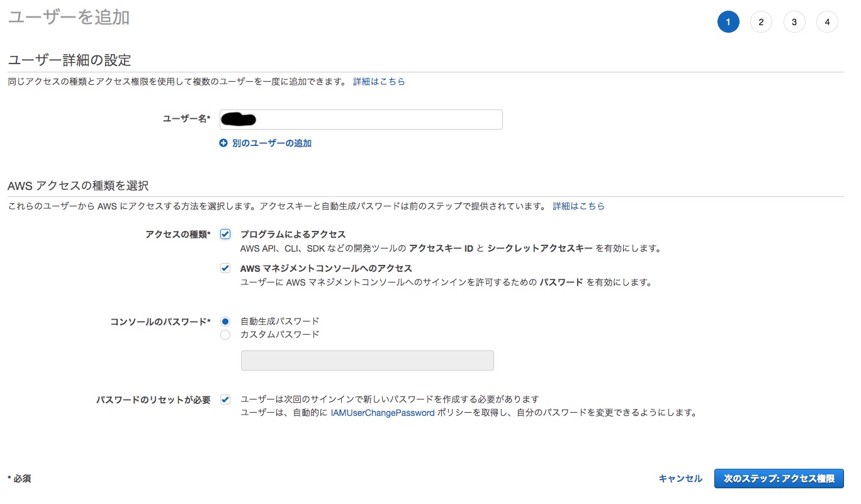Click the grayed-out custom password field

click(366, 360)
